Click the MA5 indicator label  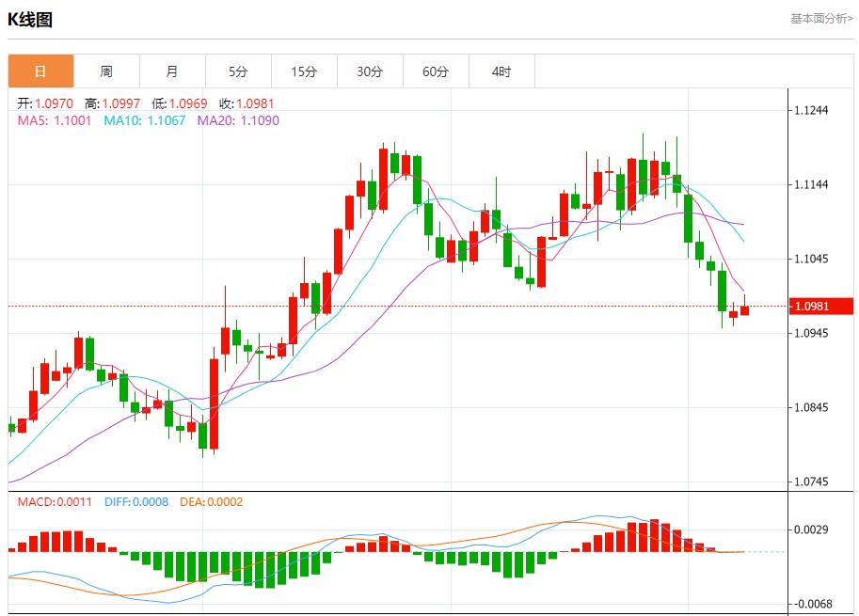tap(55, 120)
